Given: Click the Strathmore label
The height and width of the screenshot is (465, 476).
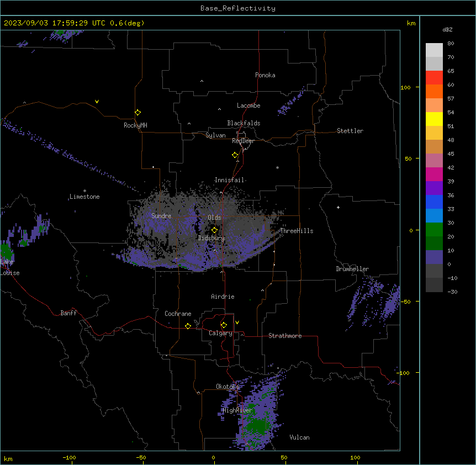Looking at the screenshot, I should 285,336.
